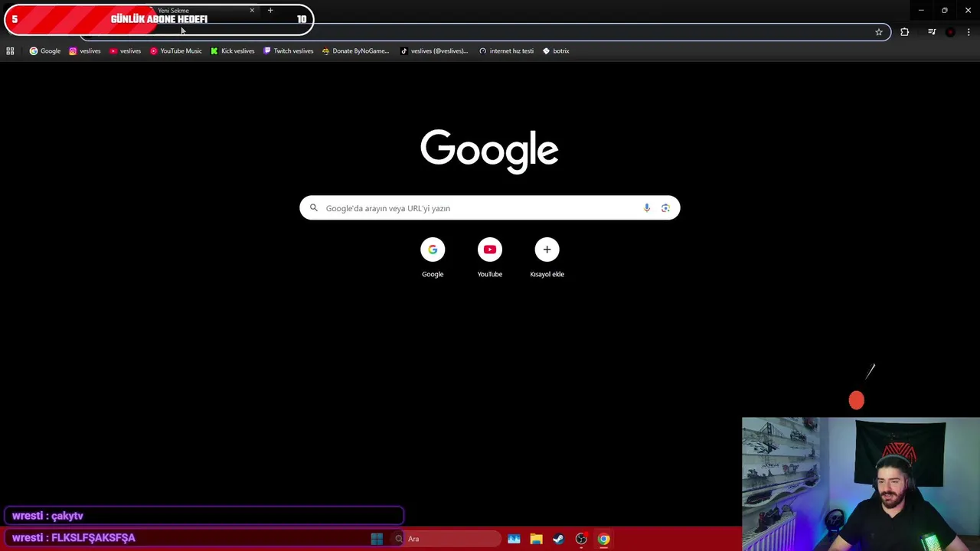This screenshot has width=980, height=551.
Task: Open the Google bookmark
Action: pyautogui.click(x=45, y=51)
